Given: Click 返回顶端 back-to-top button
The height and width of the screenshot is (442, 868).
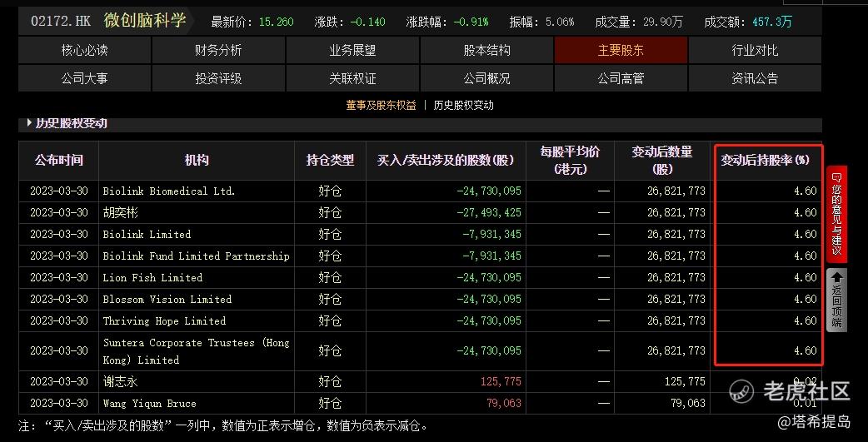Looking at the screenshot, I should coord(836,300).
